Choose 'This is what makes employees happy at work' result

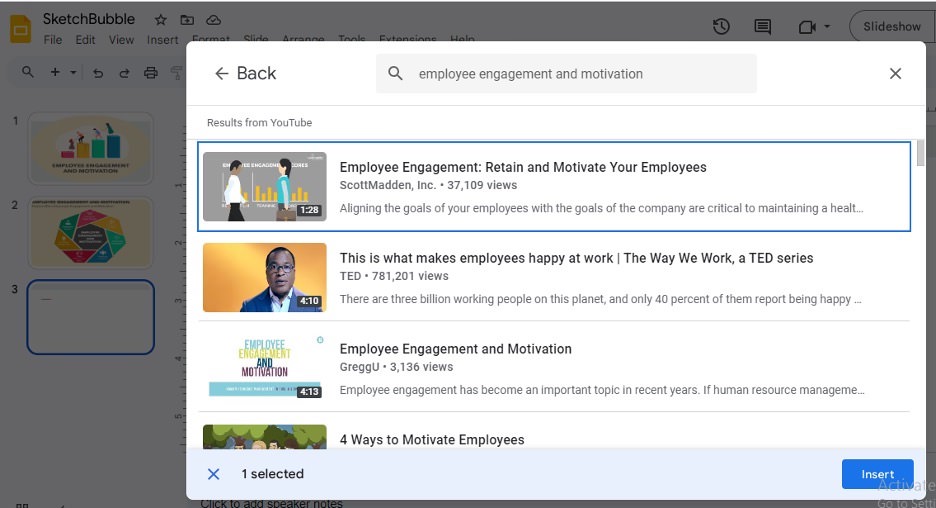(554, 277)
